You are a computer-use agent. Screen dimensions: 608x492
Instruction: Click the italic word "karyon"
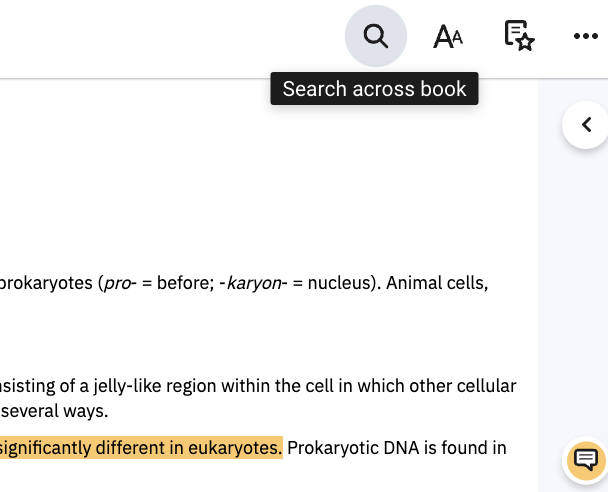[x=254, y=283]
